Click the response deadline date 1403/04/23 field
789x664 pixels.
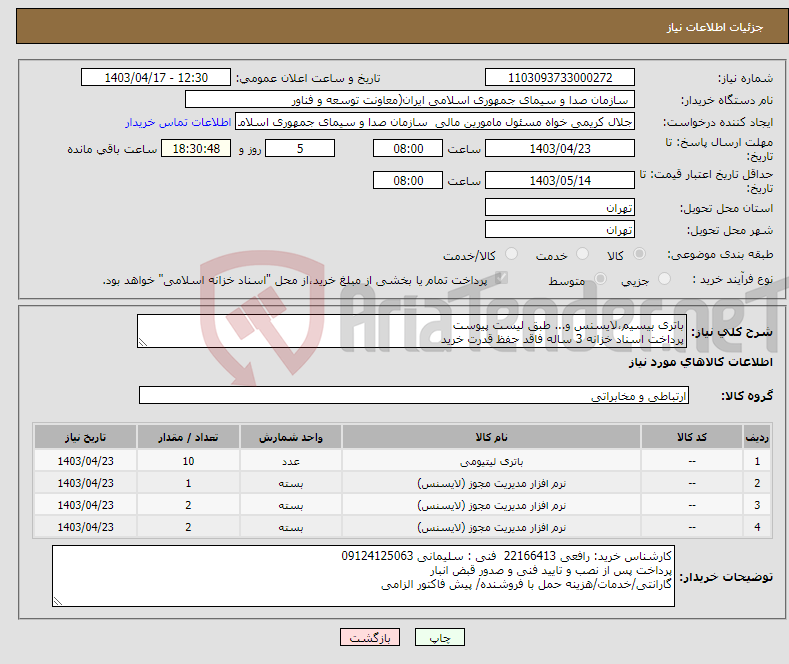(560, 148)
